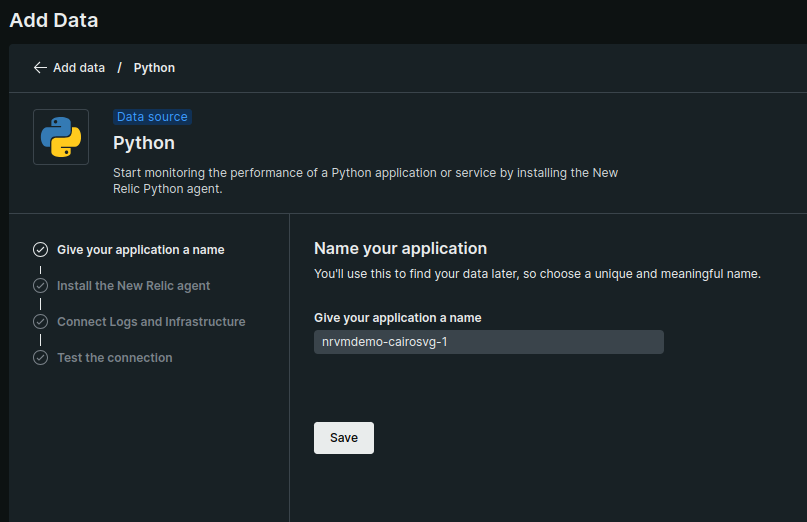Click the Name your application heading

[400, 249]
